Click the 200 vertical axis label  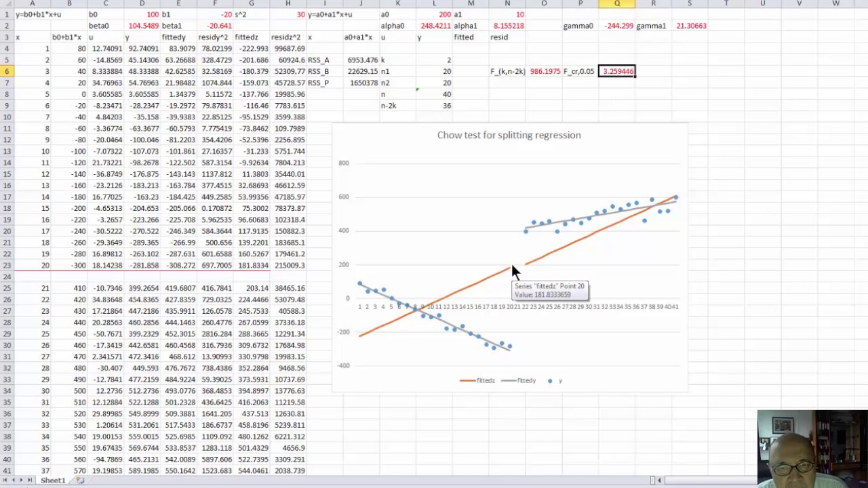coord(343,264)
